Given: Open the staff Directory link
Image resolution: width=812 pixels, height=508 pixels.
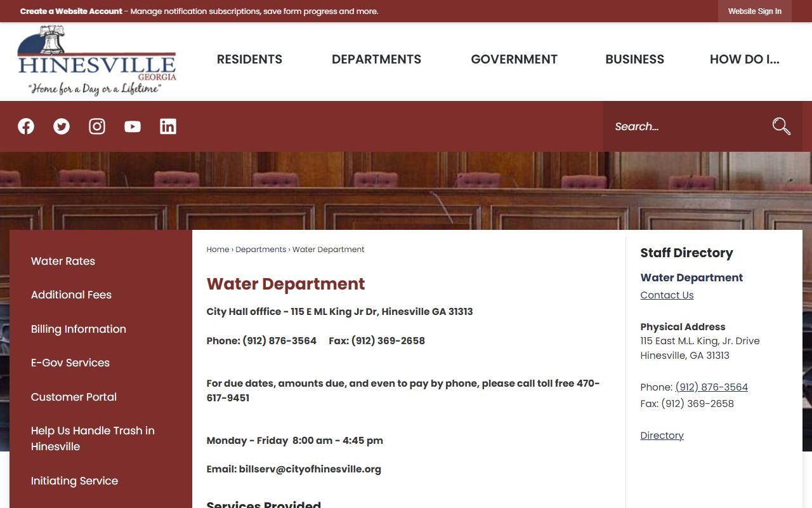Looking at the screenshot, I should pos(662,436).
